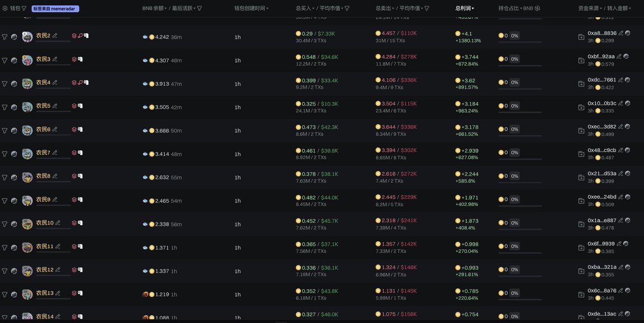Click the fire icon beside 1.219 balance

(x=145, y=295)
